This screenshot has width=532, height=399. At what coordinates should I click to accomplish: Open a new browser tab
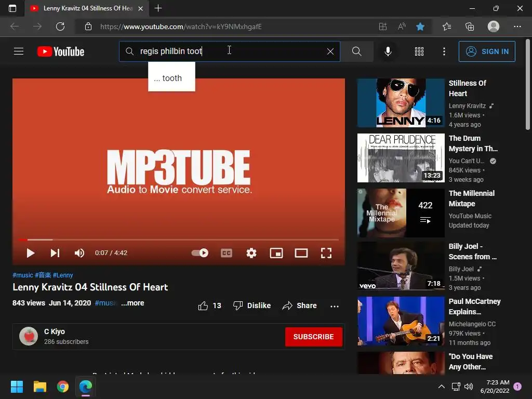click(x=158, y=8)
